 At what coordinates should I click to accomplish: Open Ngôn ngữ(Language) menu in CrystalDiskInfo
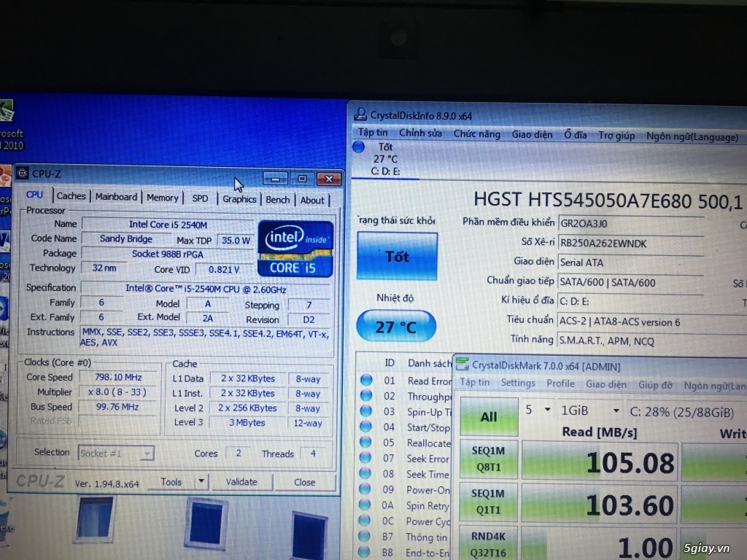pos(692,136)
